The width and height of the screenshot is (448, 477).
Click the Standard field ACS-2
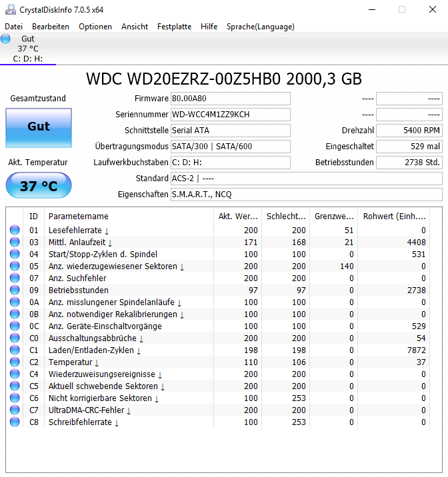(x=306, y=179)
